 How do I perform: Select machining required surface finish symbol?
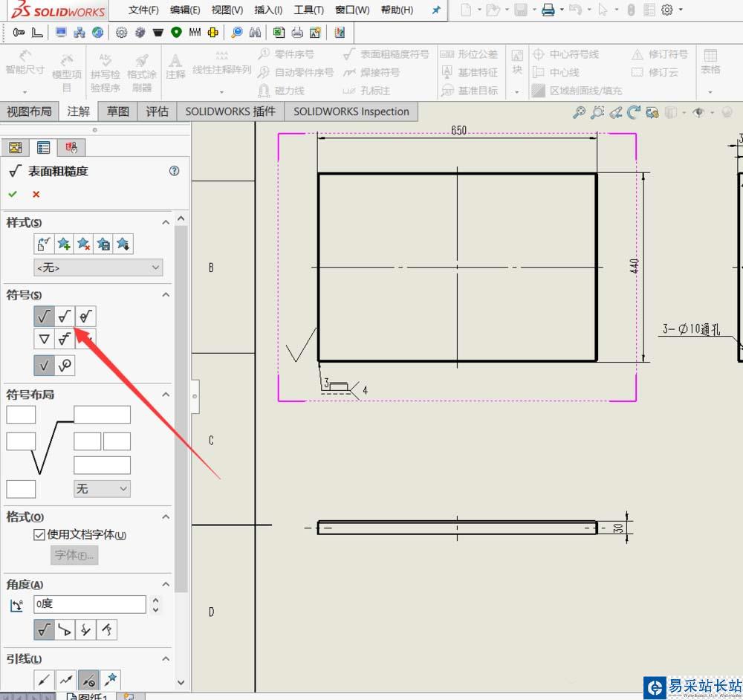[65, 316]
